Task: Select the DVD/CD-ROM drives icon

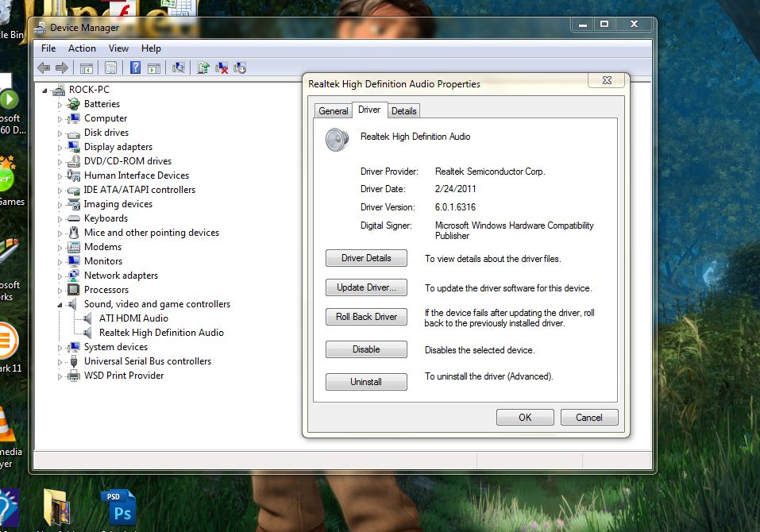Action: coord(74,161)
